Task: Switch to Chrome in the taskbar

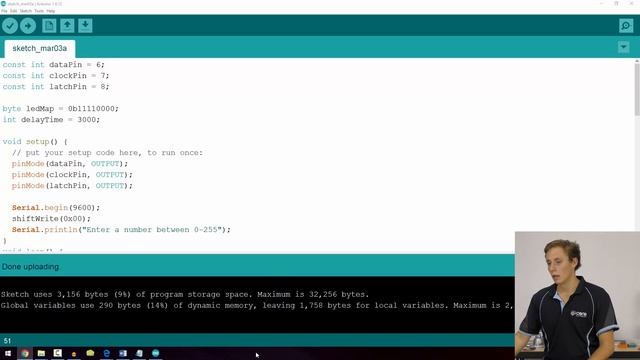Action: click(x=25, y=353)
